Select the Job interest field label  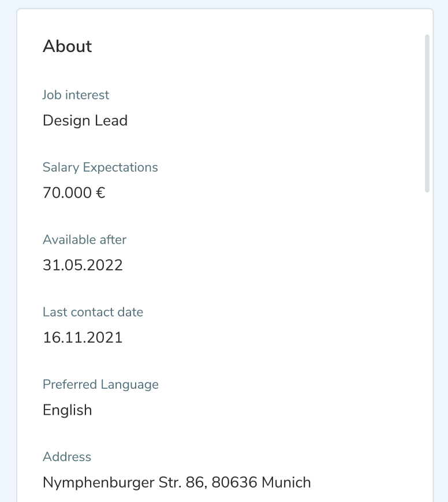[x=76, y=95]
